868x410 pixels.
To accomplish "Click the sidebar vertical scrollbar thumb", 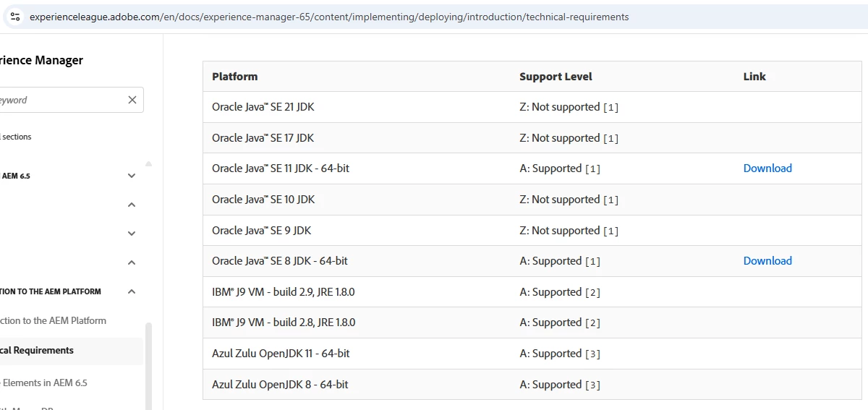I will [x=149, y=366].
